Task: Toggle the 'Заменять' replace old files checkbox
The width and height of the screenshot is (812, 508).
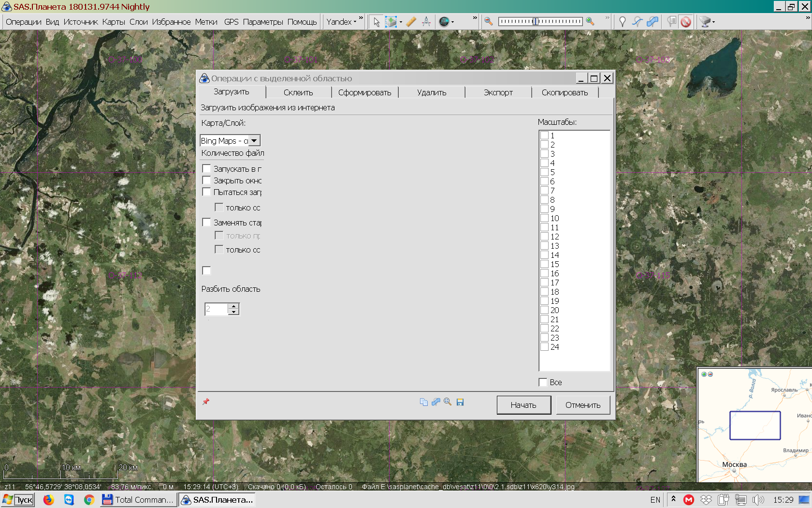Action: click(x=206, y=223)
